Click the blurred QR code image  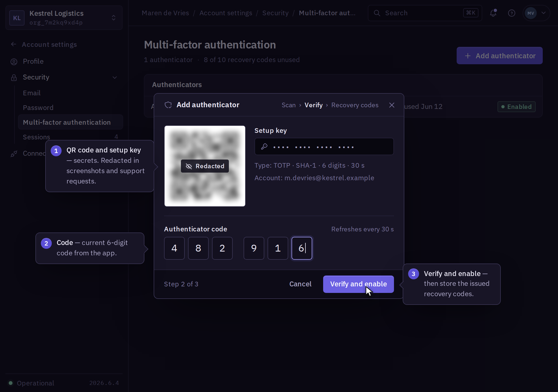[x=205, y=166]
